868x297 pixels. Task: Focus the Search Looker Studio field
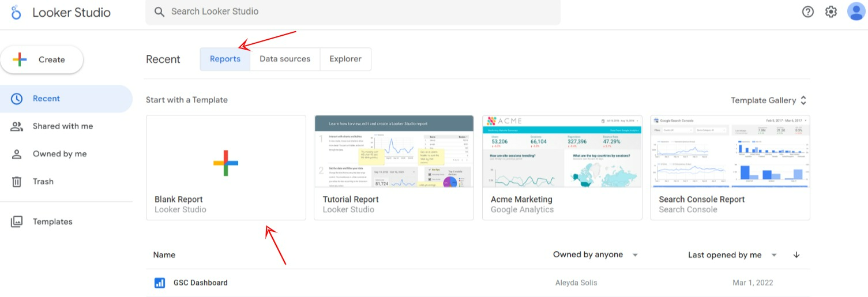click(353, 12)
